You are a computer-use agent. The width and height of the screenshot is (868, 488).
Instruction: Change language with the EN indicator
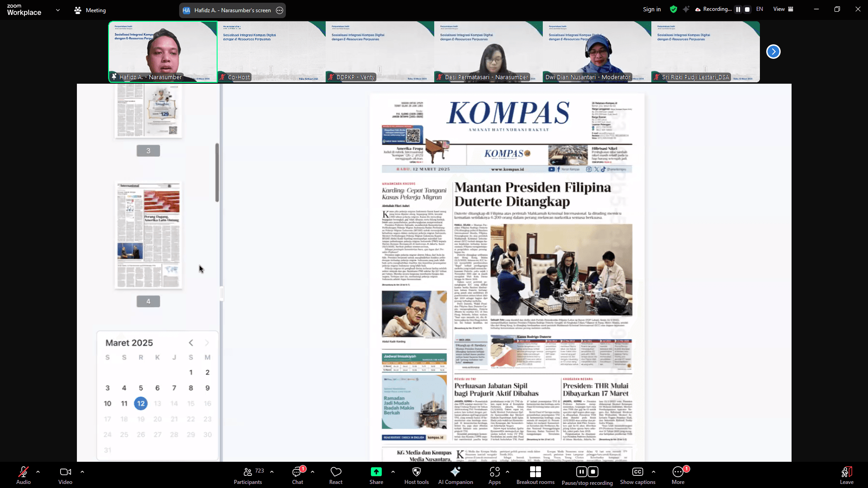pyautogui.click(x=760, y=9)
